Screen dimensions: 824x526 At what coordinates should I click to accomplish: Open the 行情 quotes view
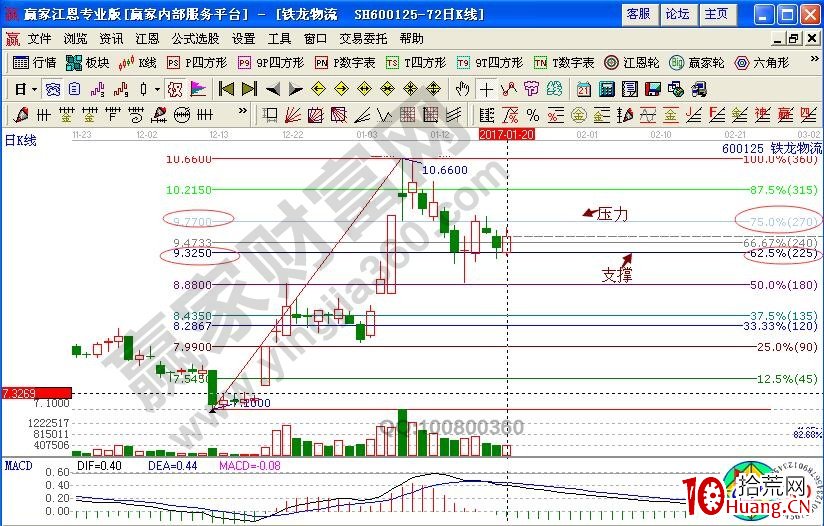[34, 63]
